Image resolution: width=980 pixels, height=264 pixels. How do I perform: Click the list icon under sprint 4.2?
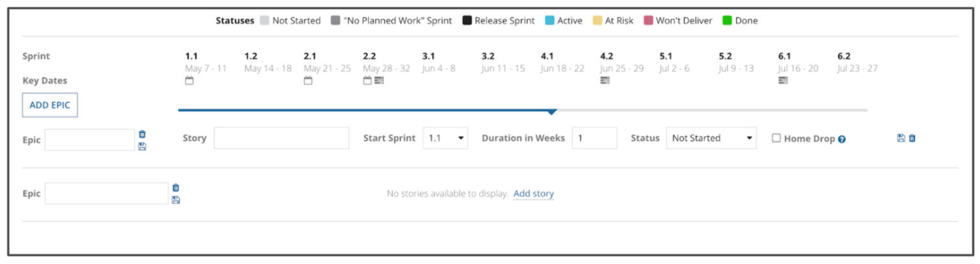[605, 80]
